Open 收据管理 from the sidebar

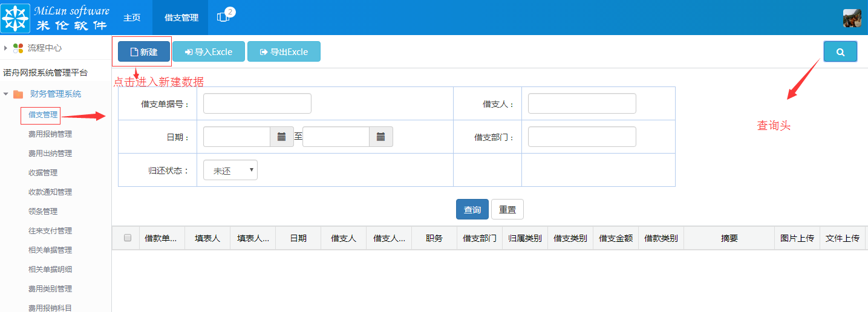[x=42, y=173]
